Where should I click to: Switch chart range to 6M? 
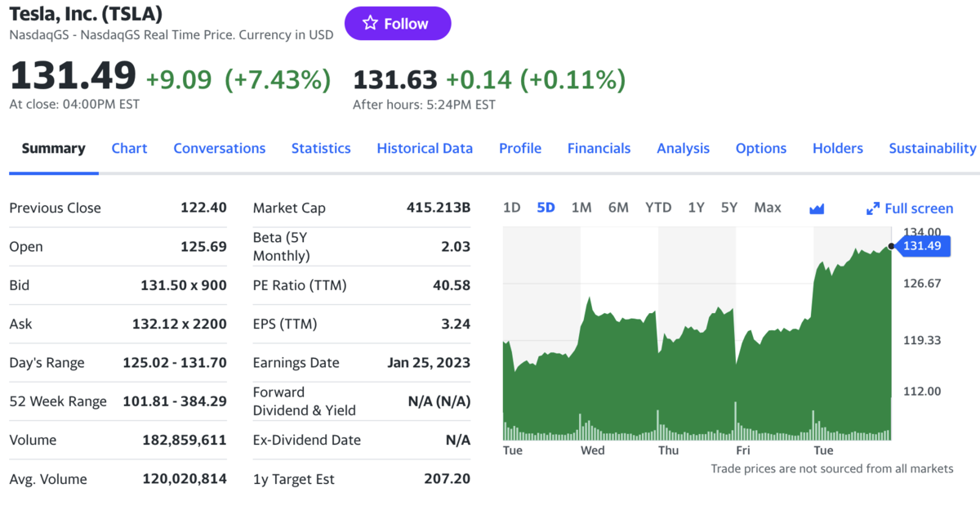618,208
